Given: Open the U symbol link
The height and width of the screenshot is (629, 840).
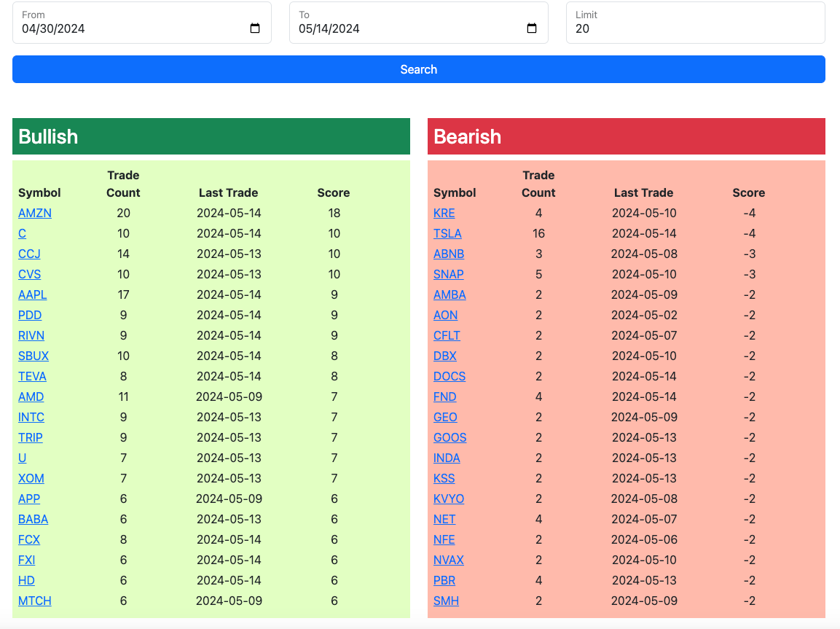Looking at the screenshot, I should point(22,458).
